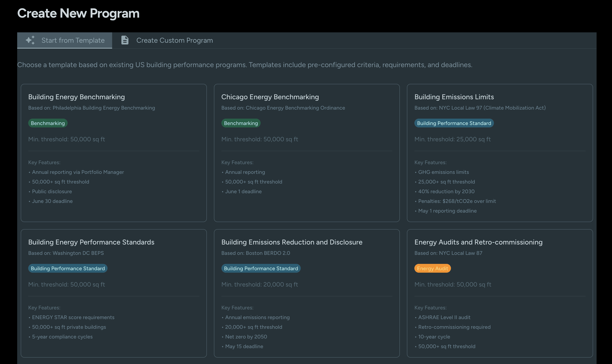Click Building Performance Standard badge on Washington DC card

click(67, 268)
